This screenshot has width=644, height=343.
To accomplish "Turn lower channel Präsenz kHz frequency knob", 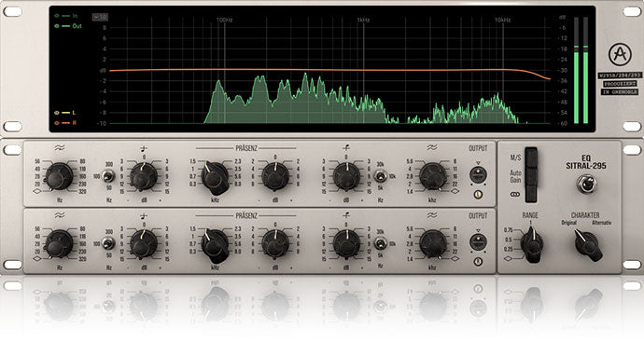I will coord(215,245).
